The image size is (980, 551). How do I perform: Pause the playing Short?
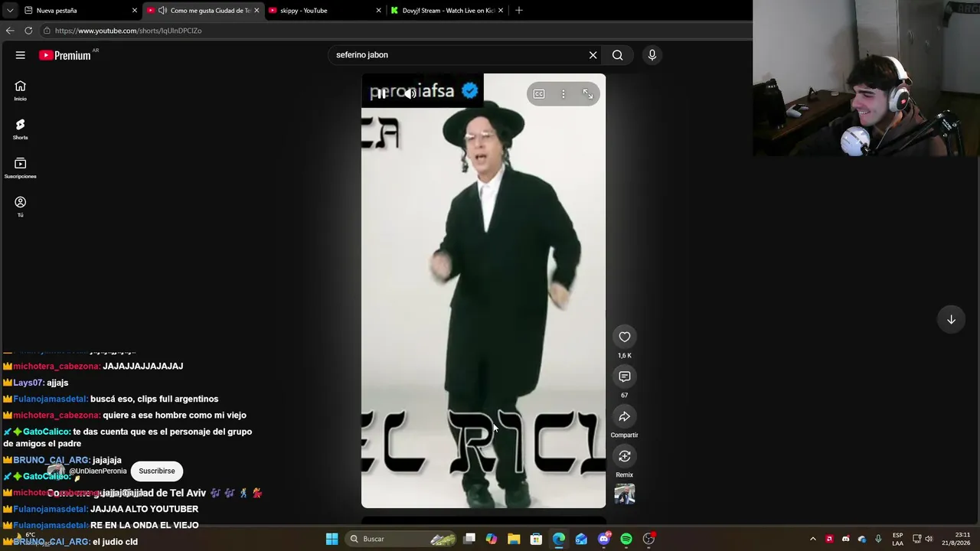(380, 93)
